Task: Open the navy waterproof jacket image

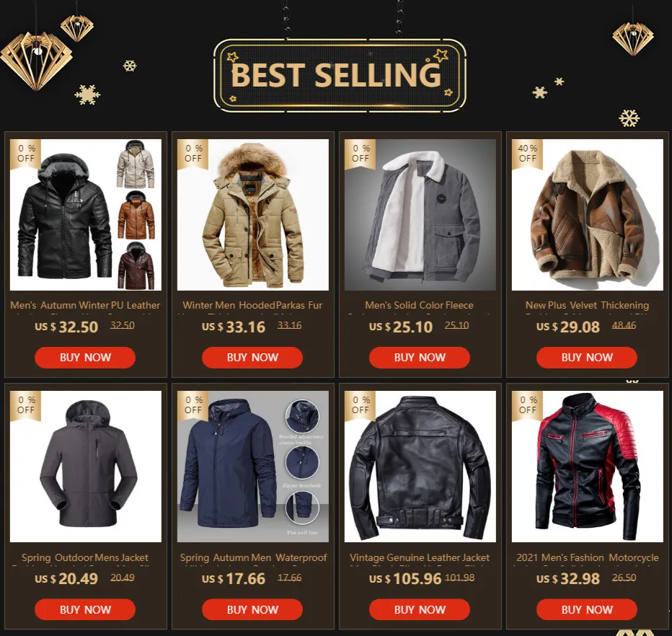Action: click(253, 467)
